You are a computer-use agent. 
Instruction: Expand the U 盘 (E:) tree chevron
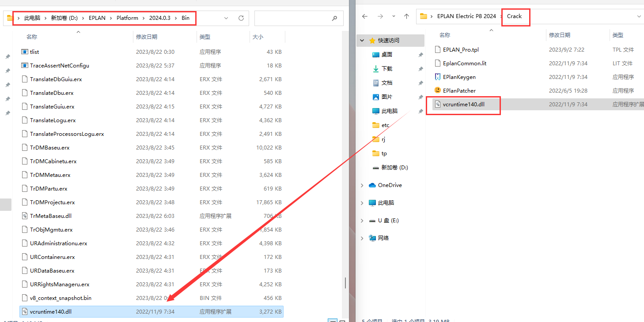point(362,220)
